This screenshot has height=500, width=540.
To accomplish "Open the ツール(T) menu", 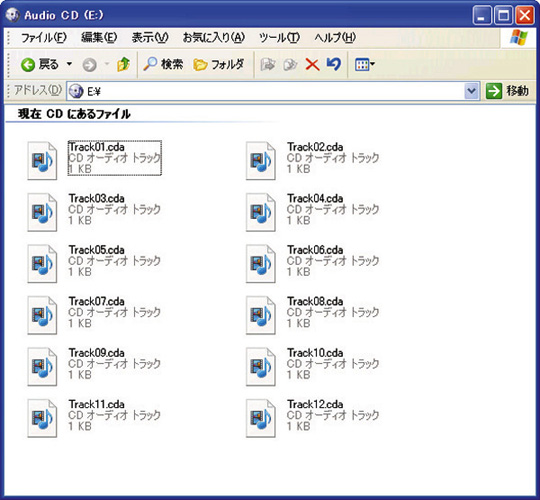I will 279,37.
